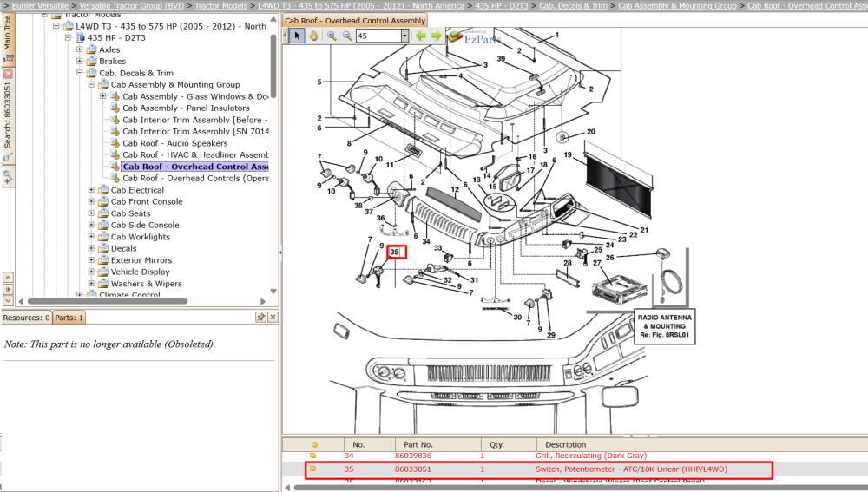This screenshot has height=492, width=868.
Task: Click the note icon on row 34
Action: point(313,456)
